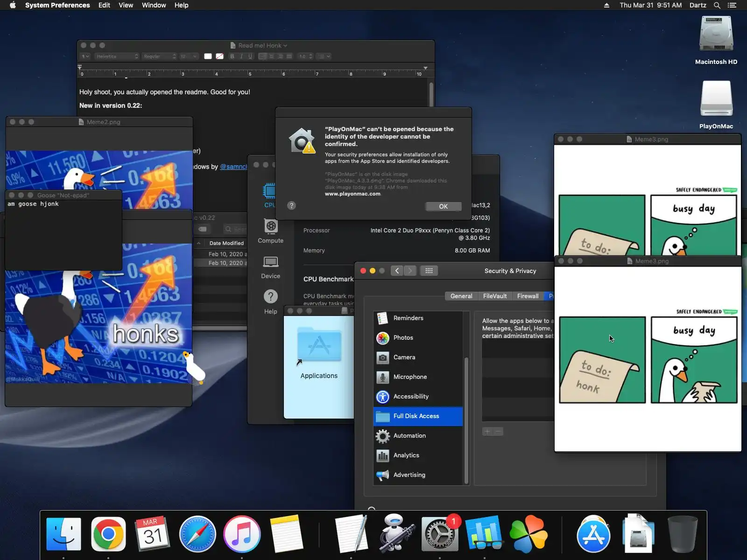Open the Device section in Geekbench sidebar
The width and height of the screenshot is (747, 560).
271,267
